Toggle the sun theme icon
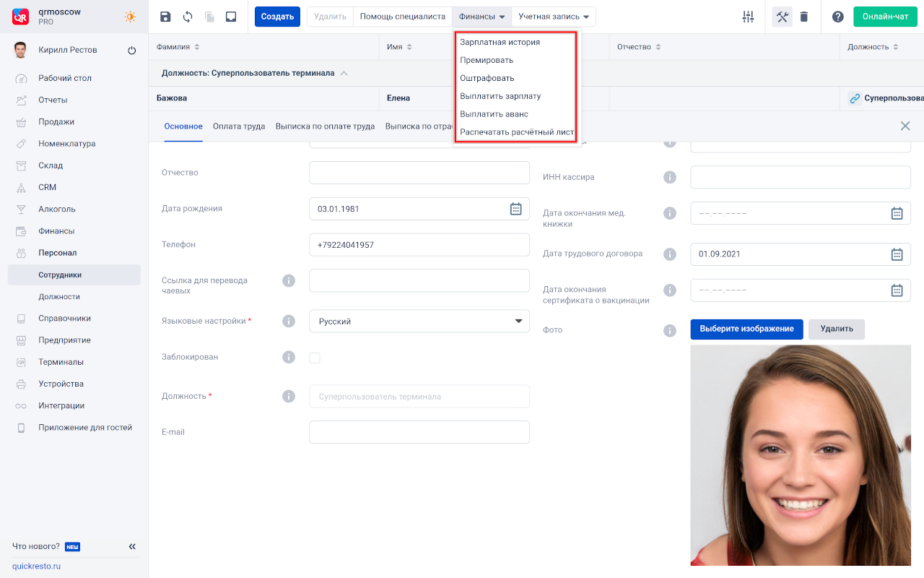Image resolution: width=924 pixels, height=578 pixels. point(130,17)
